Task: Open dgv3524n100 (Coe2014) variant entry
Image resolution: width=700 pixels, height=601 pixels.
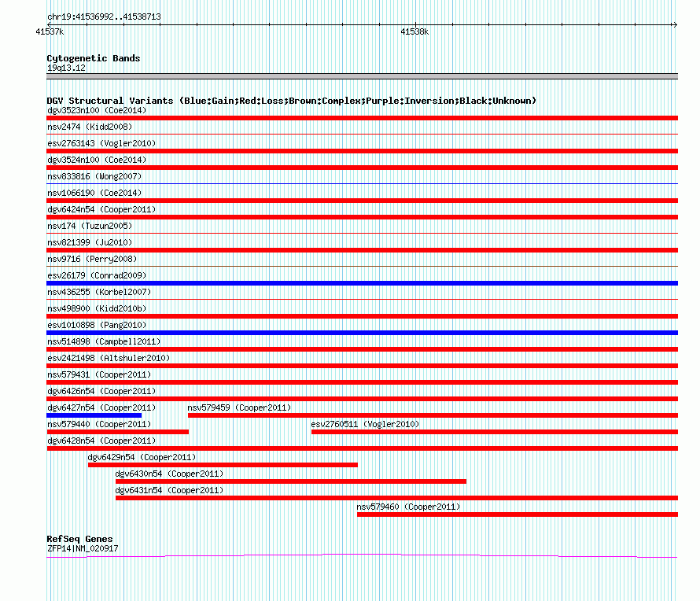Action: [97, 160]
